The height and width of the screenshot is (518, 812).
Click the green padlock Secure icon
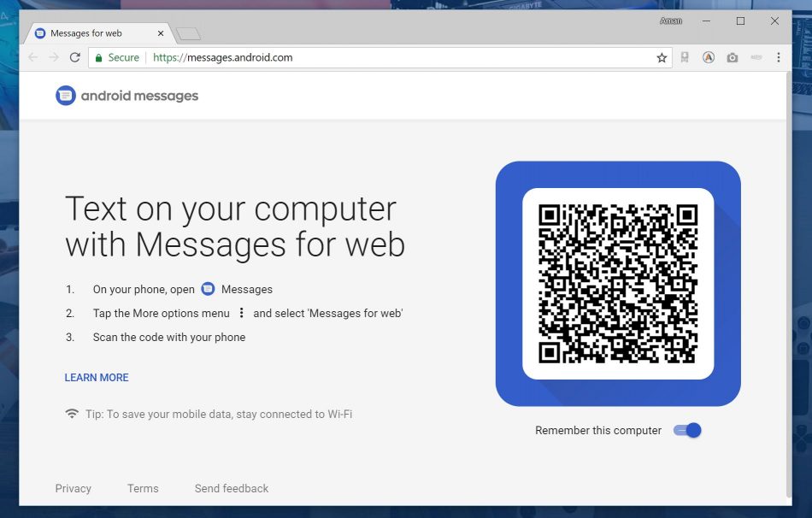click(x=99, y=57)
